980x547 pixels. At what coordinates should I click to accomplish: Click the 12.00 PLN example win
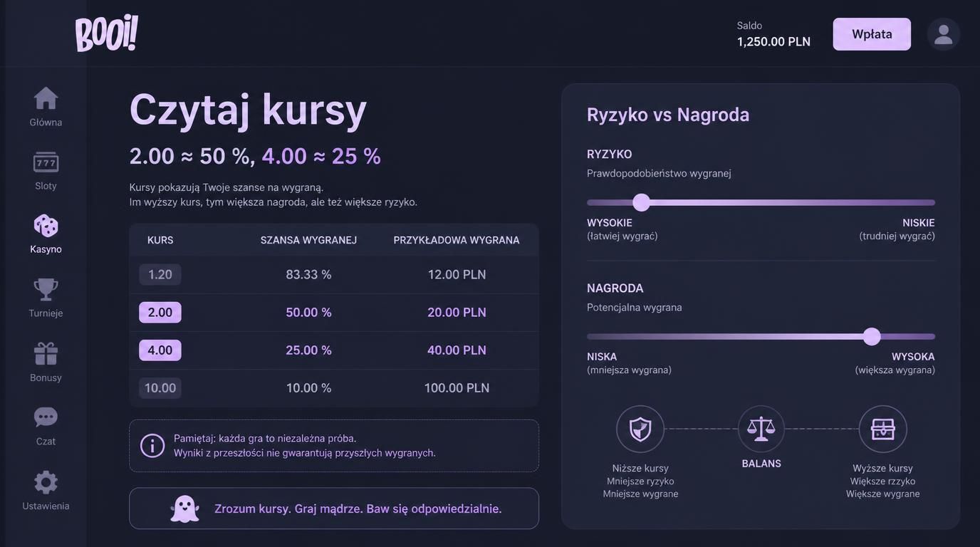(x=457, y=275)
